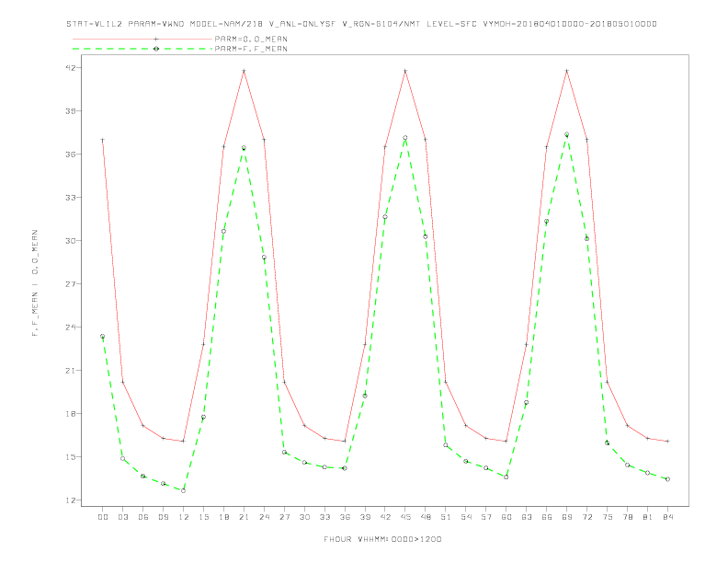Click y-axis tick value 12
This screenshot has width=728, height=563.
pyautogui.click(x=71, y=500)
